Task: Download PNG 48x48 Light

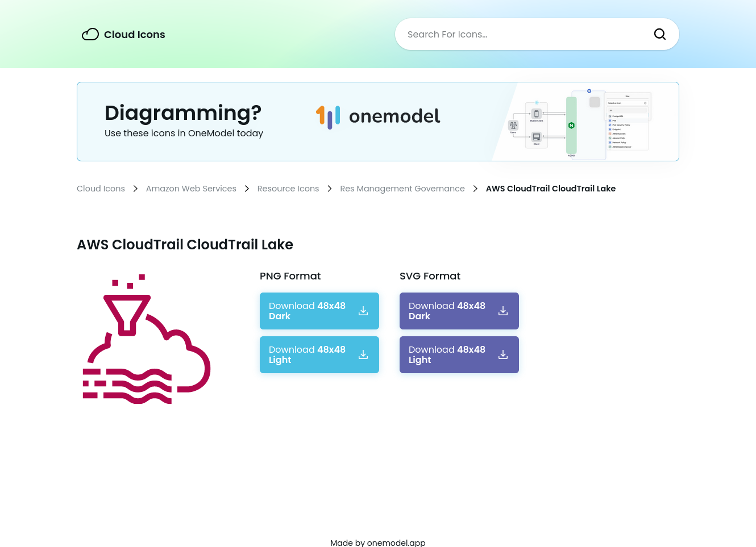Action: pos(319,354)
